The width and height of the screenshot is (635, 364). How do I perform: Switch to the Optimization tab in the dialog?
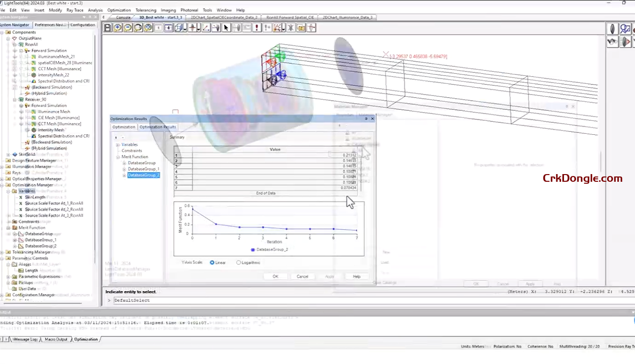click(123, 127)
